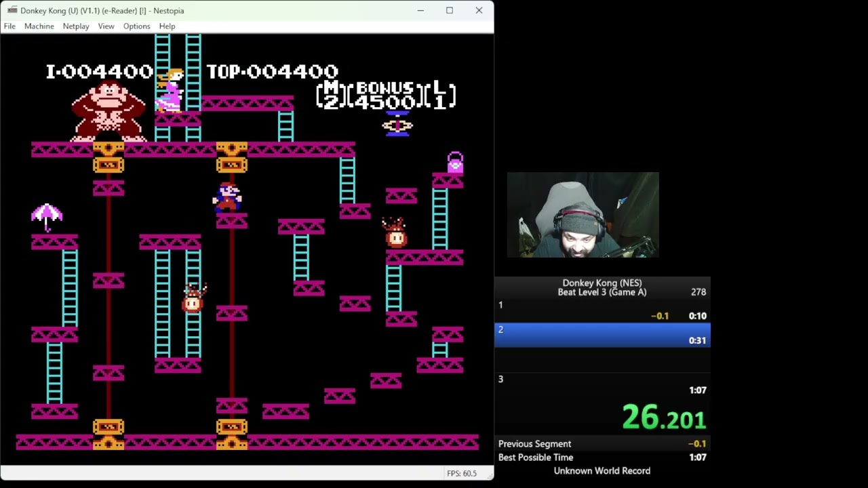Screen dimensions: 868x488
Task: Click the Unknown World Record text
Action: pyautogui.click(x=602, y=471)
